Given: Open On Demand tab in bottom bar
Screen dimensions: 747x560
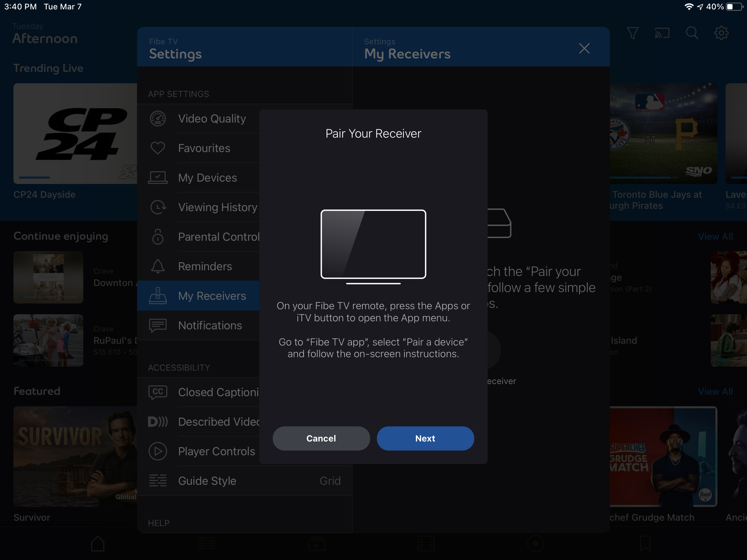Looking at the screenshot, I should pos(316,544).
